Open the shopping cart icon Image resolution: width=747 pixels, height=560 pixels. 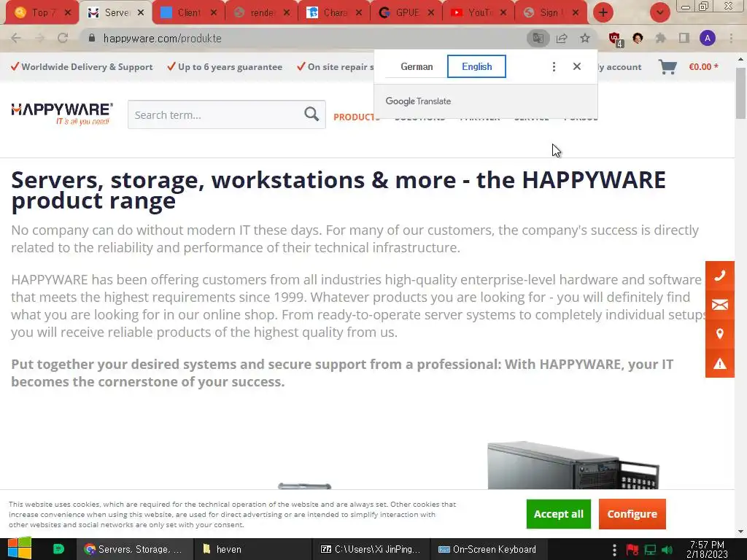coord(667,66)
